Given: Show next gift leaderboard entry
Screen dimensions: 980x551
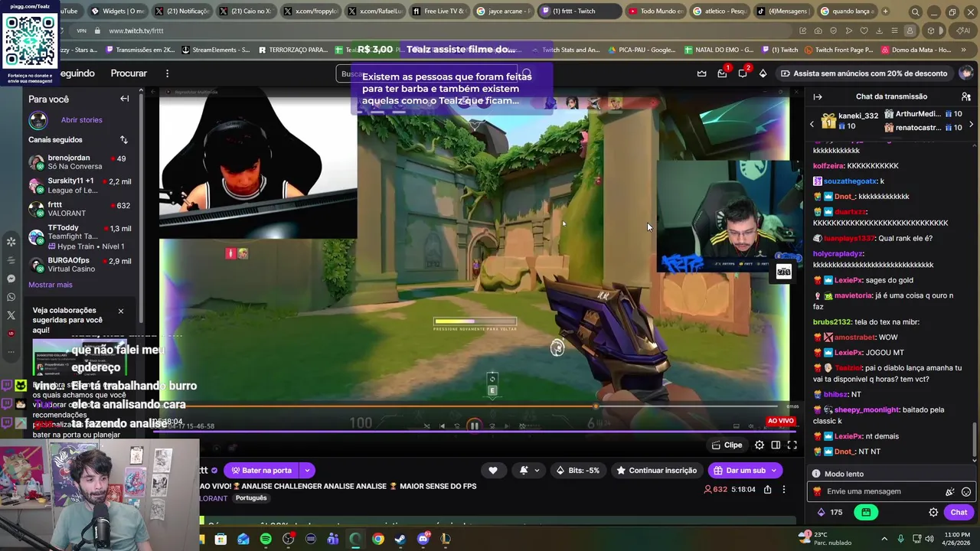Looking at the screenshot, I should [971, 124].
